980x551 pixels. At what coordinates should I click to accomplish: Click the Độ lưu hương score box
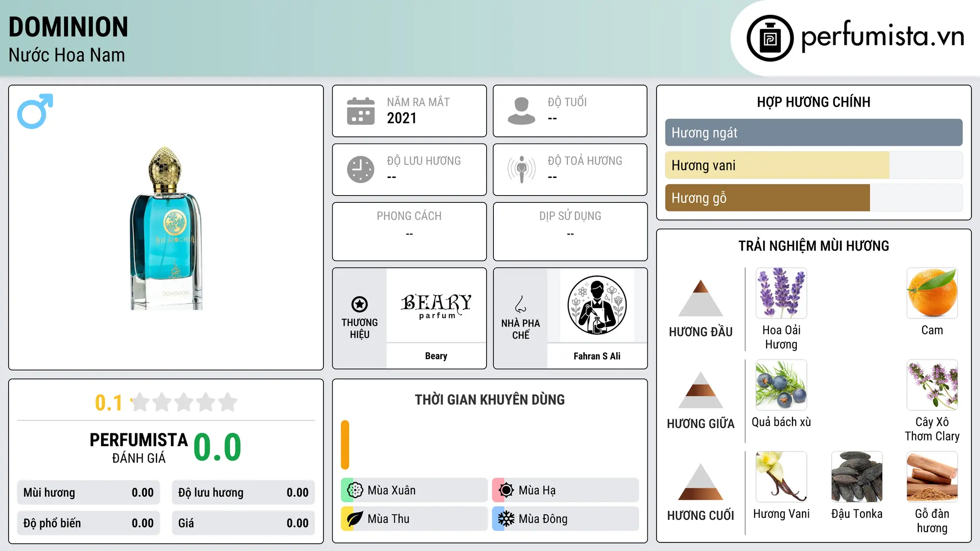pyautogui.click(x=244, y=493)
